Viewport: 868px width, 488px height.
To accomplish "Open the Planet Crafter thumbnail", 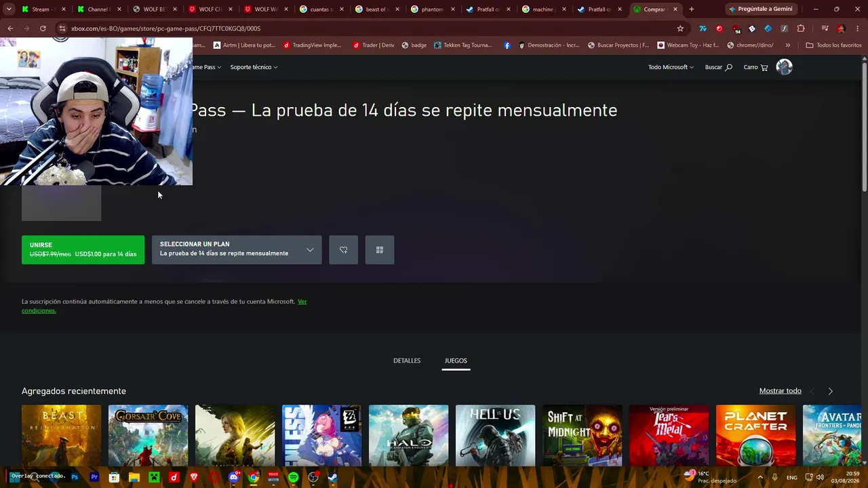I will click(x=755, y=436).
